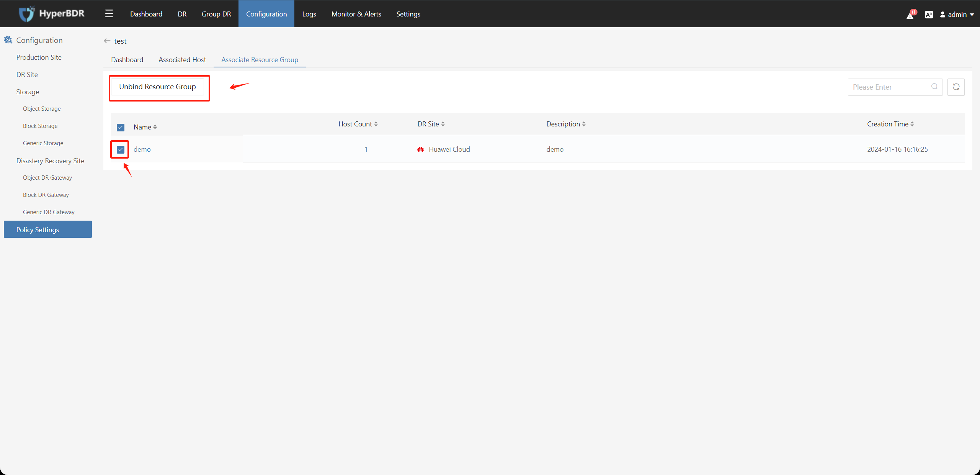Open the demo resource group link
Screen dimensions: 980x475
click(142, 149)
